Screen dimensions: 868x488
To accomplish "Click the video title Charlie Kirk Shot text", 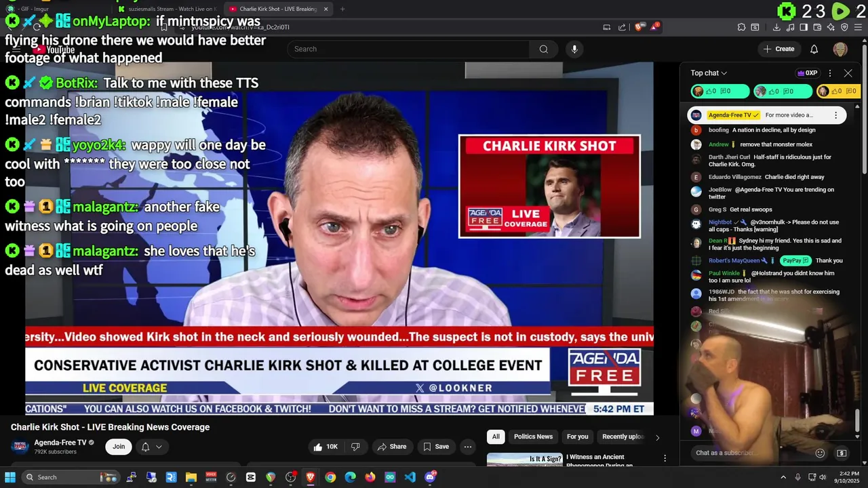I will [x=110, y=427].
